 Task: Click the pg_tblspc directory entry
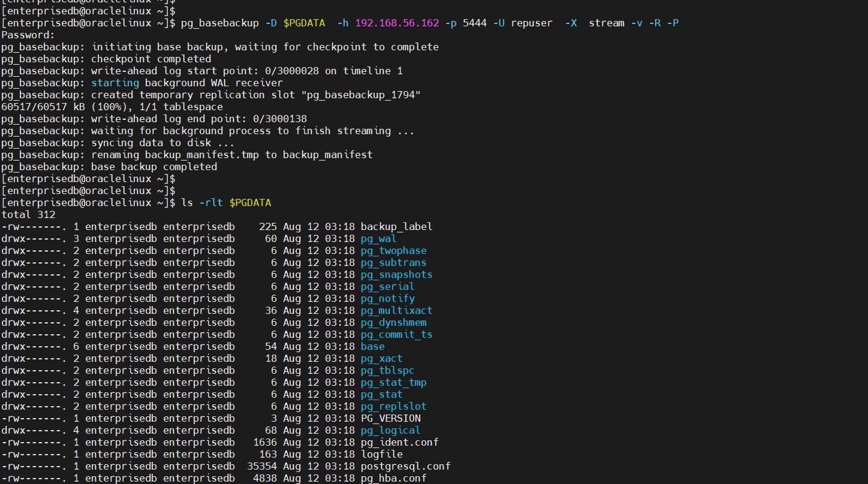tap(387, 370)
